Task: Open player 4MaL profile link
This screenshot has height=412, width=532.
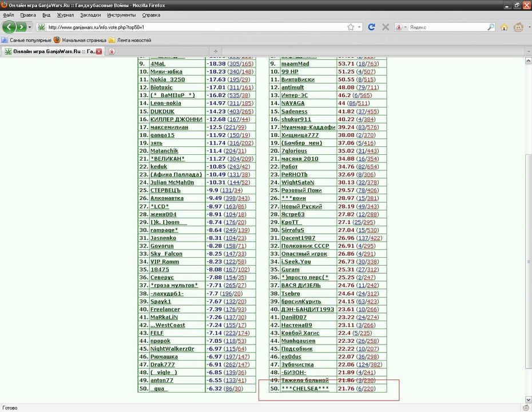Action: pos(158,63)
